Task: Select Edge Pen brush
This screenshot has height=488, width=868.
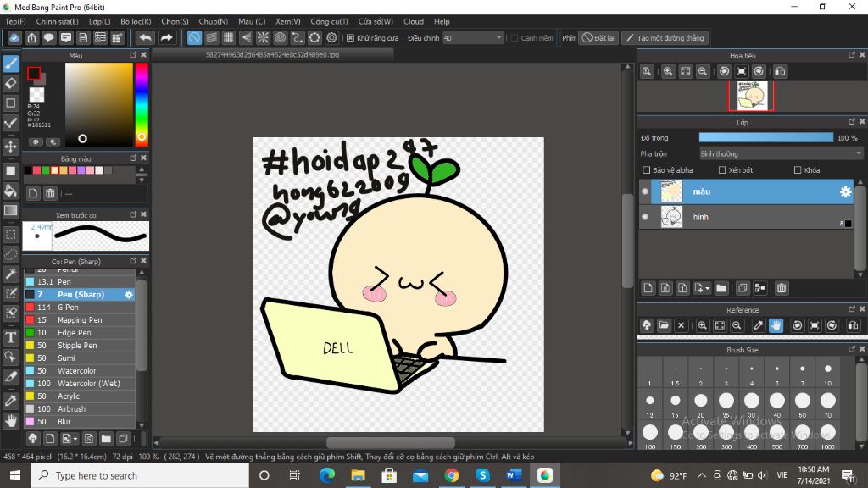Action: (80, 332)
